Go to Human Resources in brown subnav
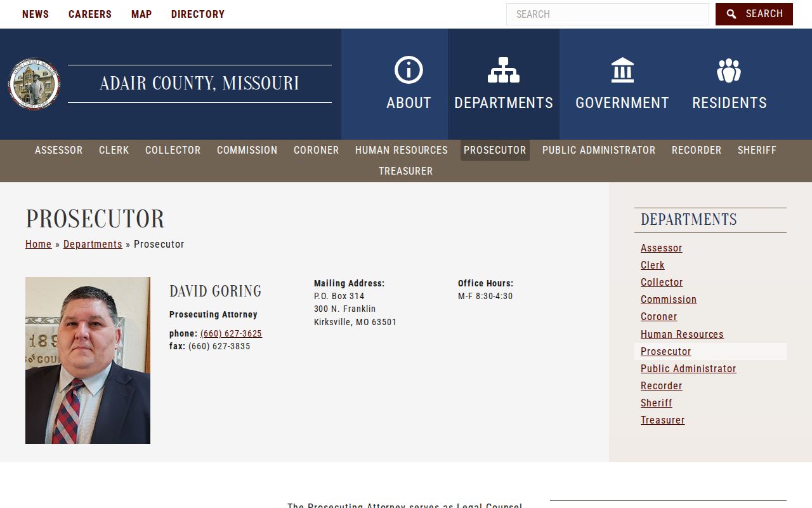The height and width of the screenshot is (508, 812). point(402,150)
